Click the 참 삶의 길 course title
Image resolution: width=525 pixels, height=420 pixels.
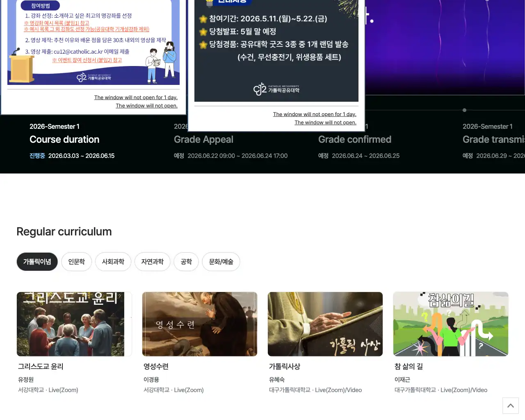[x=409, y=367]
